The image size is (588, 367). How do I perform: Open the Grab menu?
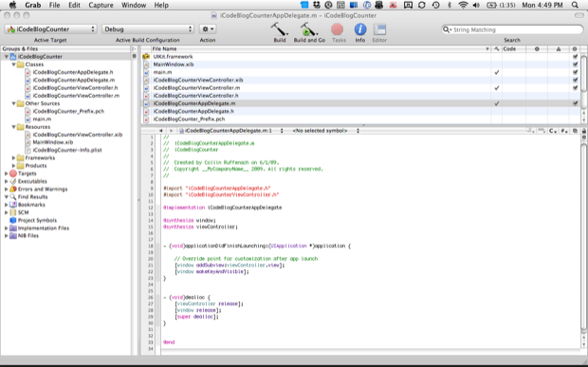33,5
